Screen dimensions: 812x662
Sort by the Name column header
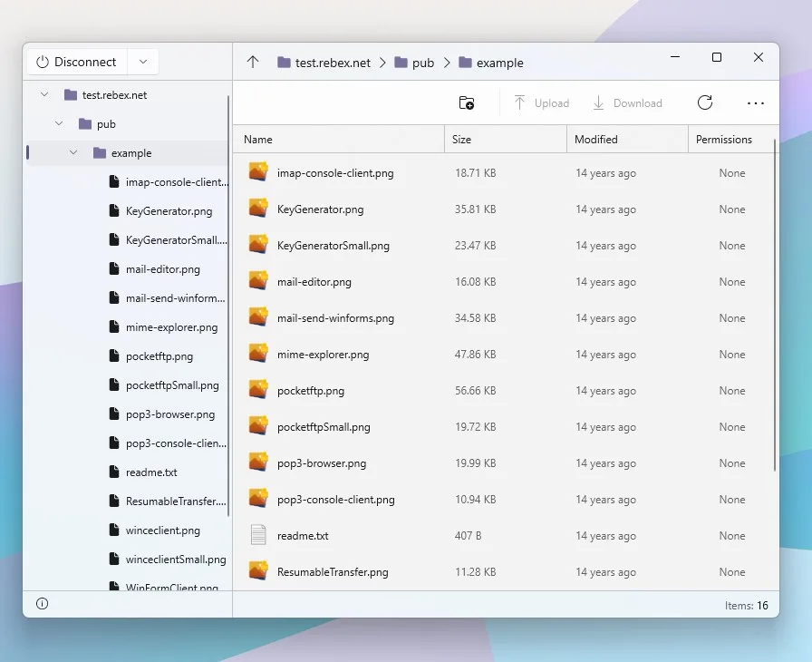click(x=339, y=140)
